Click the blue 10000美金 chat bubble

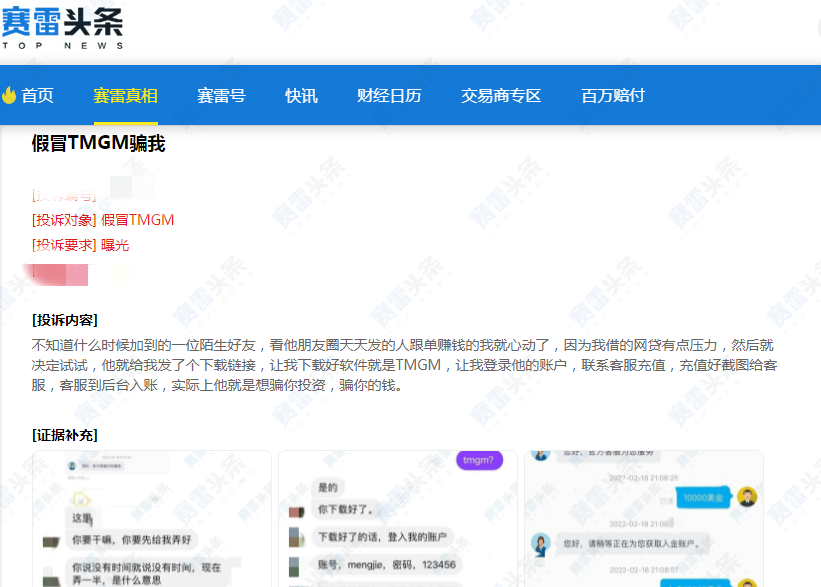(x=703, y=497)
